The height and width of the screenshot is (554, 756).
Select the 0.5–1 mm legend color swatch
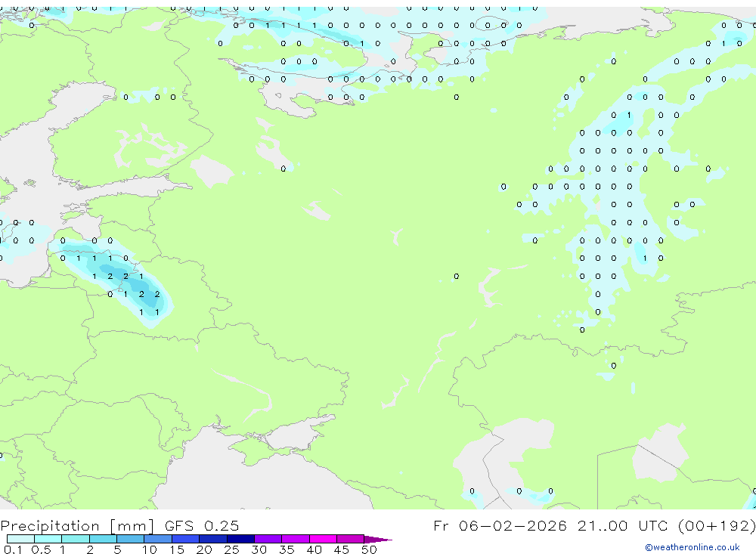(48, 539)
